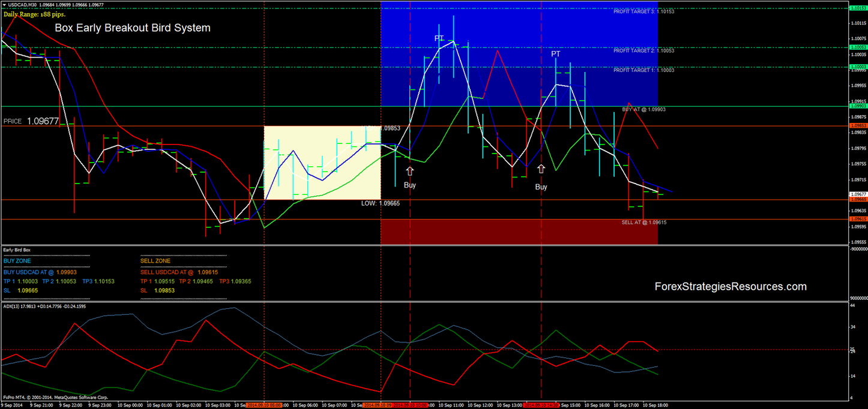
Task: Click the highlighted 2014.09.10 10:00 time marker
Action: click(410, 405)
